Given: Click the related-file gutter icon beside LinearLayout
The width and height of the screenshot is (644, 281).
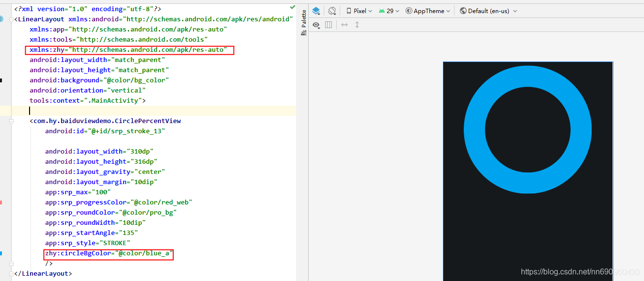Looking at the screenshot, I should point(1,19).
